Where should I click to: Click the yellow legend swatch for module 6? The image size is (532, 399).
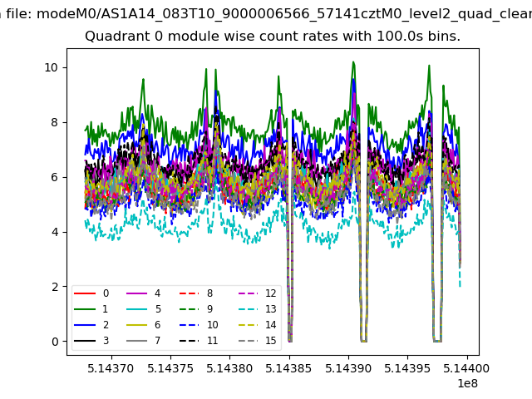tap(135, 324)
